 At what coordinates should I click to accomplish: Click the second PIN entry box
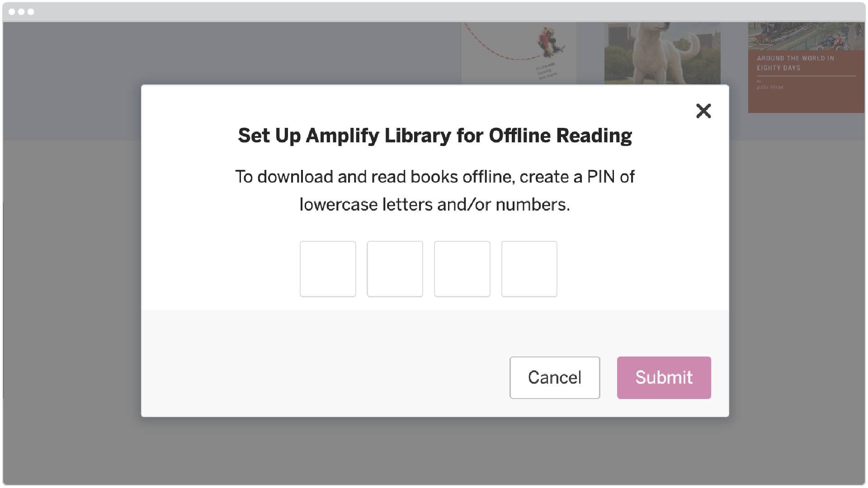395,268
